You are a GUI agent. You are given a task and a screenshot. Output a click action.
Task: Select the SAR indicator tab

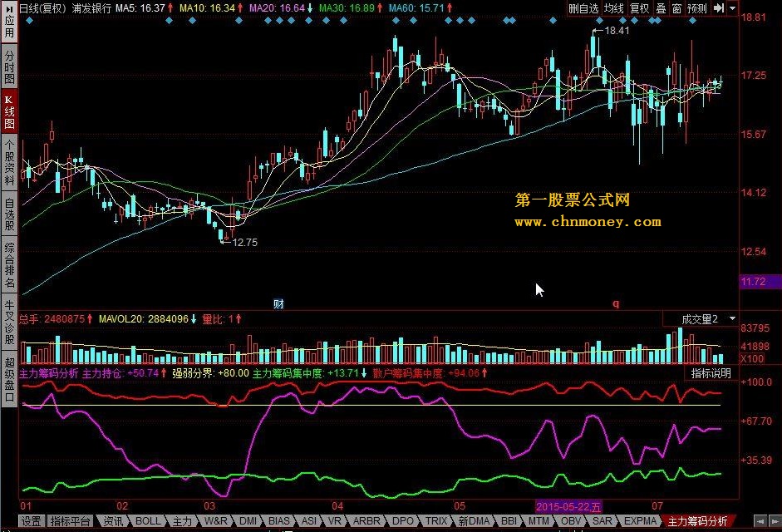[x=602, y=521]
